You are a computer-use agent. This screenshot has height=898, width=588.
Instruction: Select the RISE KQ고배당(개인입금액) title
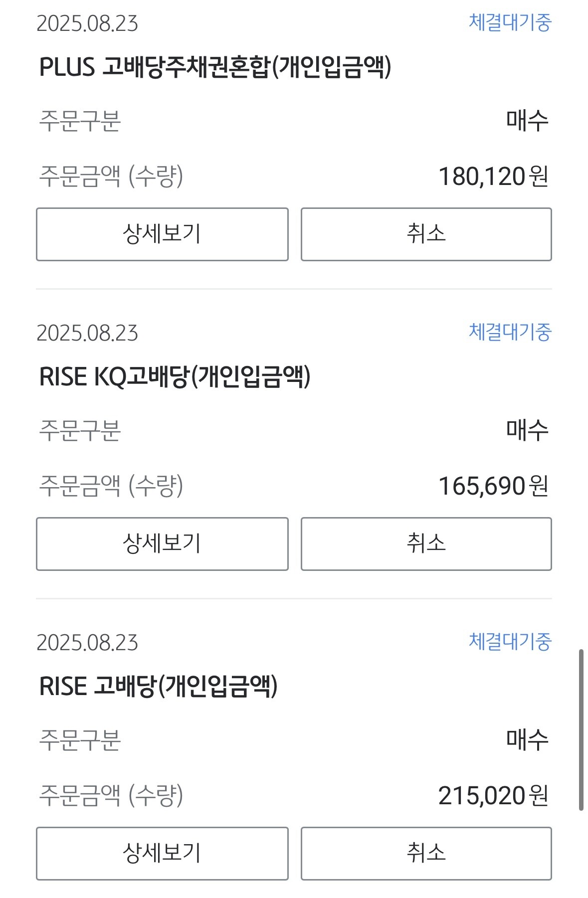point(175,377)
